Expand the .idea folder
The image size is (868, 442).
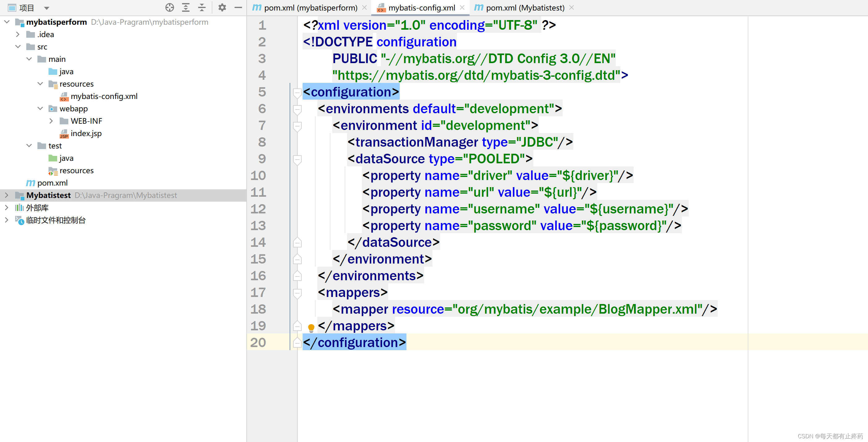click(18, 34)
